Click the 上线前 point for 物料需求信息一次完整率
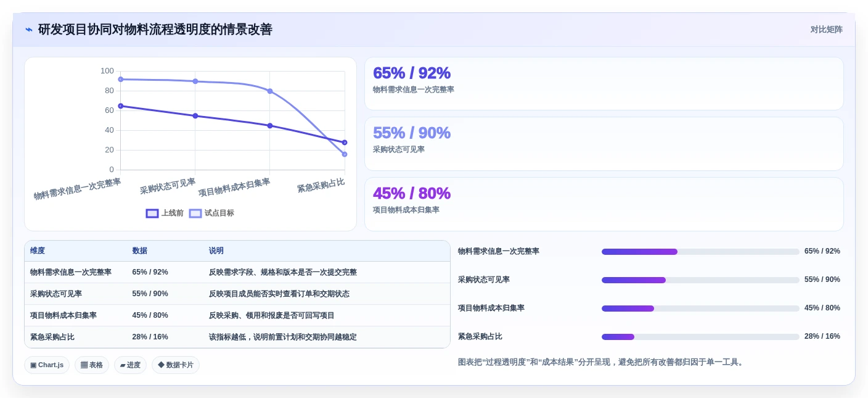 [121, 106]
